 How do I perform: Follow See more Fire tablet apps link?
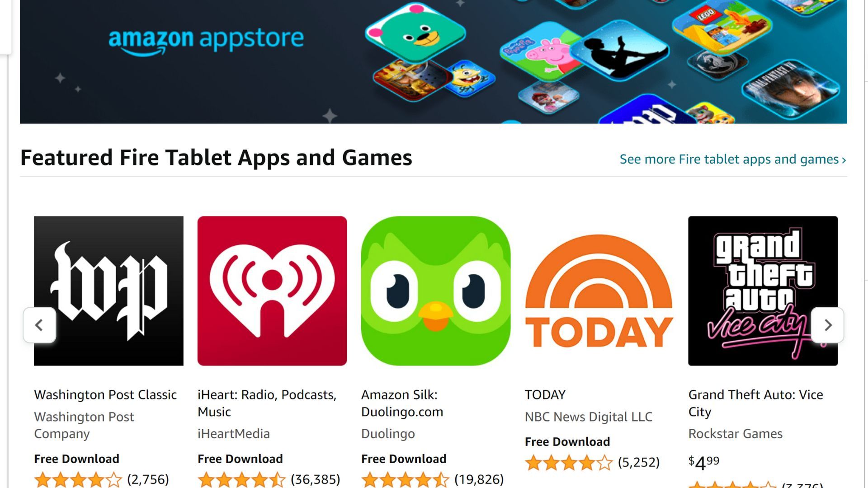coord(733,159)
